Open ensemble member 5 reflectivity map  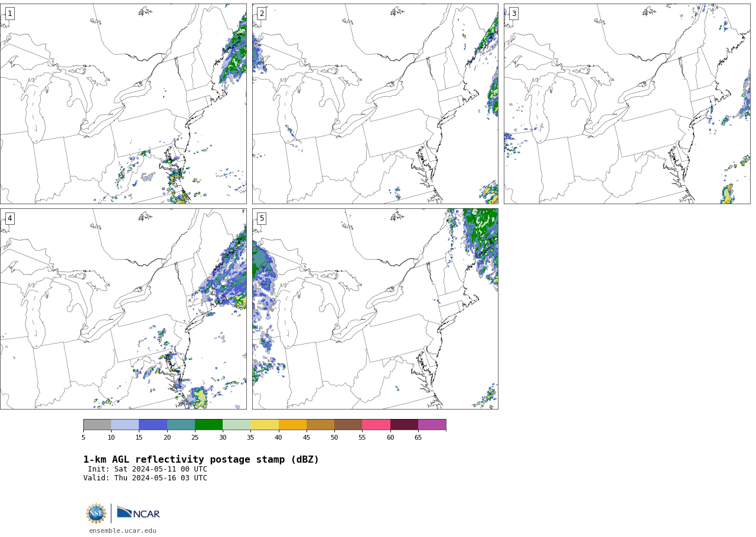point(375,309)
